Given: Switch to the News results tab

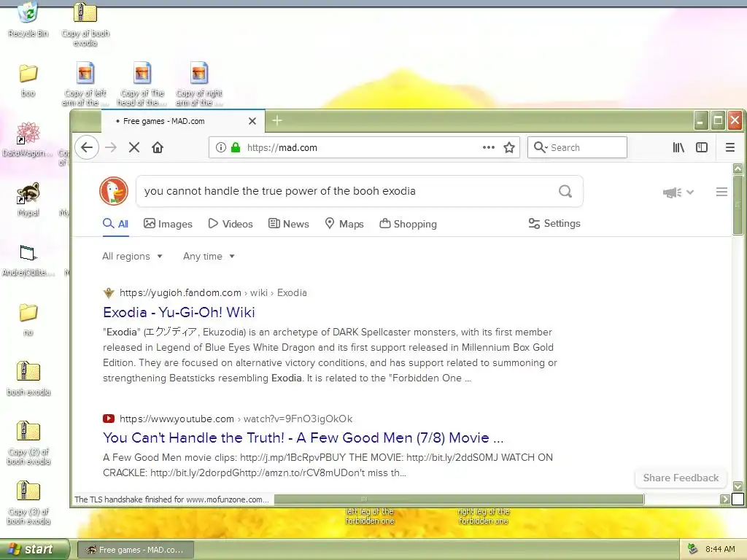Looking at the screenshot, I should [x=289, y=224].
